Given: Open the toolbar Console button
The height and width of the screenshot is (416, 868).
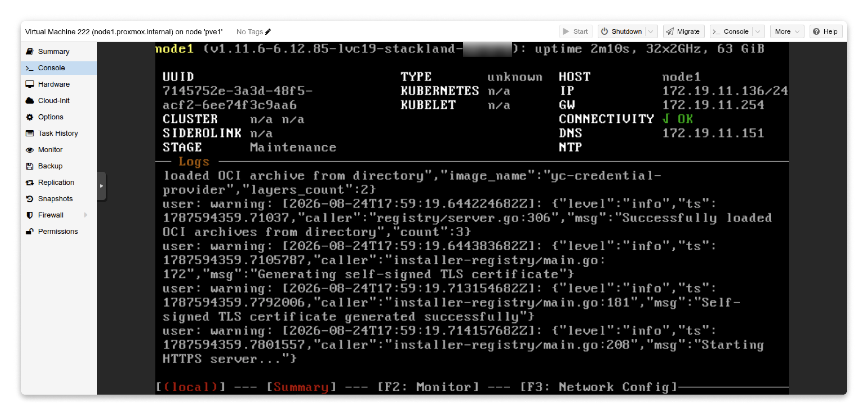Looking at the screenshot, I should coord(732,31).
